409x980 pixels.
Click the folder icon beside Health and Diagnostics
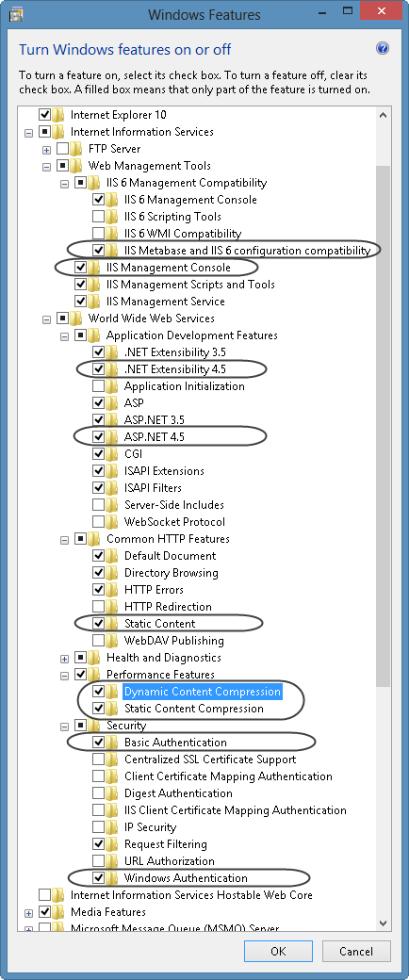(94, 658)
